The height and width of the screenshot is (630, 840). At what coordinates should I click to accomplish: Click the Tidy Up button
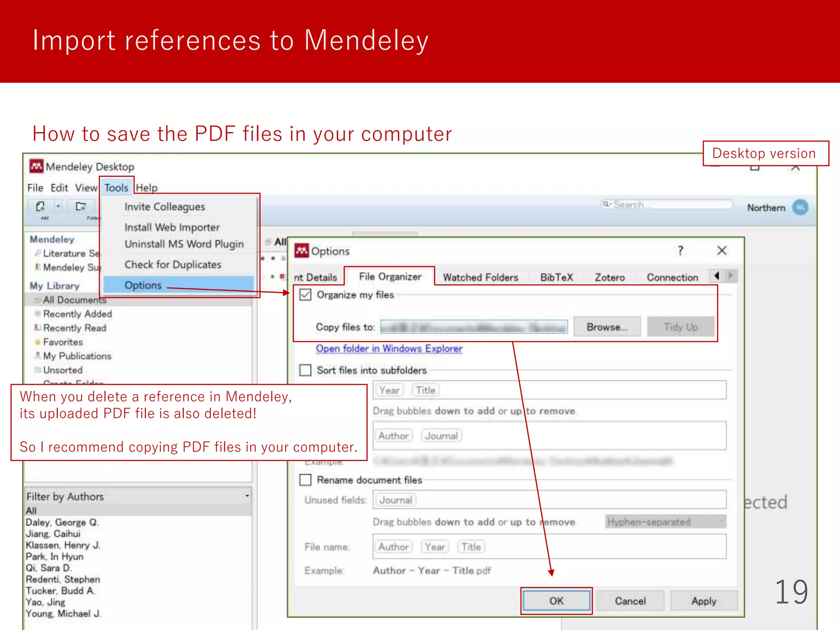(x=681, y=326)
